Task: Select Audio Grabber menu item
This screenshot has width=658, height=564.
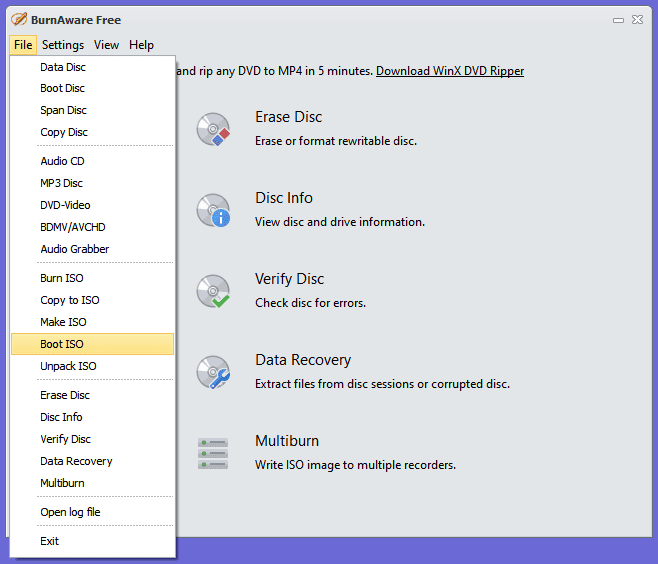Action: pyautogui.click(x=75, y=249)
